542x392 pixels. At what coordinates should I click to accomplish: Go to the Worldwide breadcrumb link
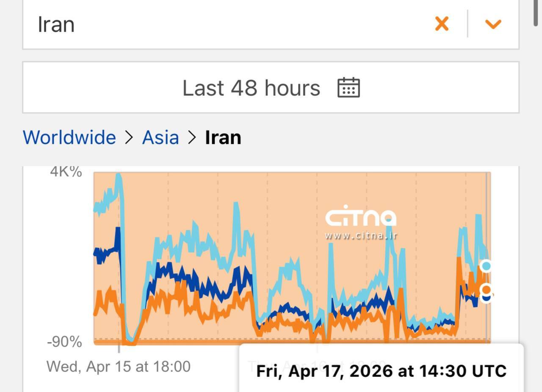tap(69, 138)
